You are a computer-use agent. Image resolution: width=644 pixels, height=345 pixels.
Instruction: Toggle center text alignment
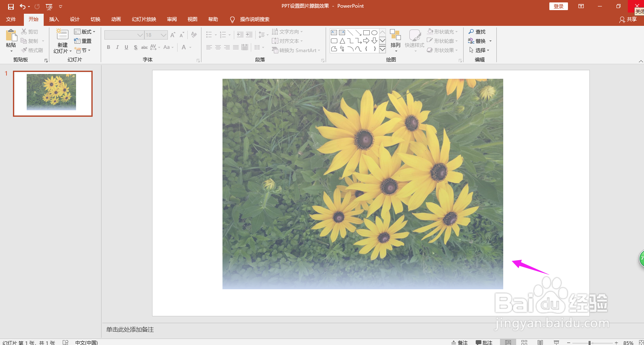click(x=218, y=47)
